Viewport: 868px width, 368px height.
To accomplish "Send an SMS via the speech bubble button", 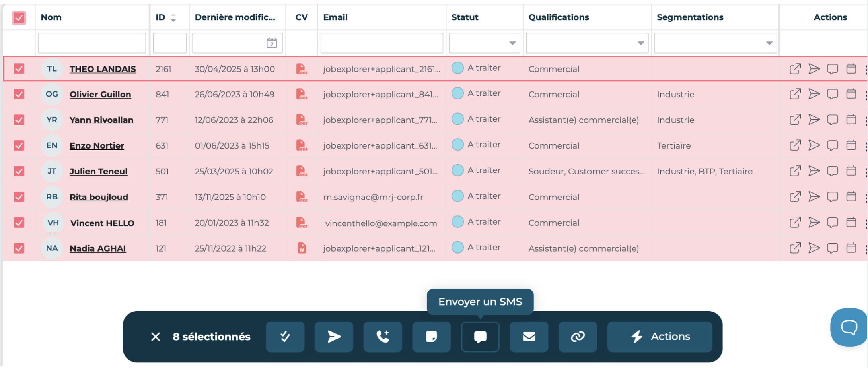I will point(480,337).
